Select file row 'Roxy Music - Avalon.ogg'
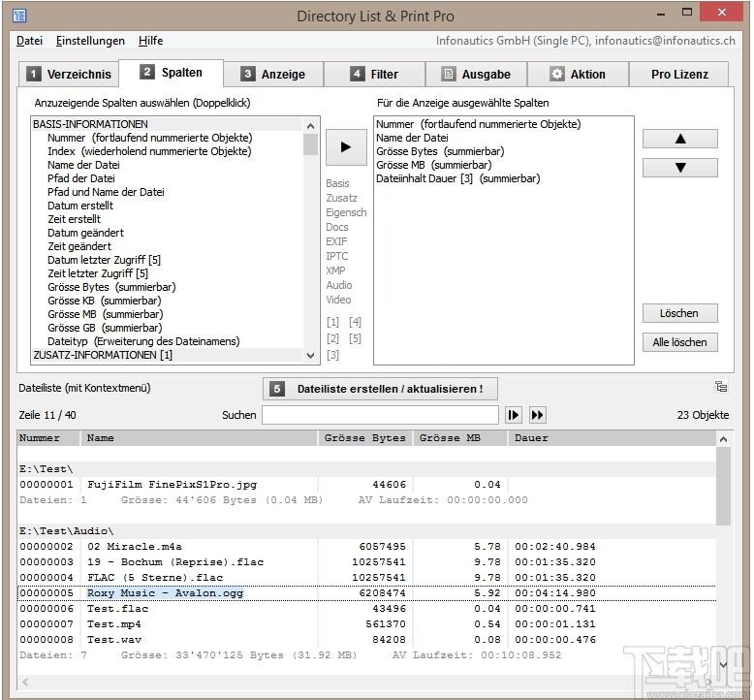The image size is (754, 700). coord(366,593)
